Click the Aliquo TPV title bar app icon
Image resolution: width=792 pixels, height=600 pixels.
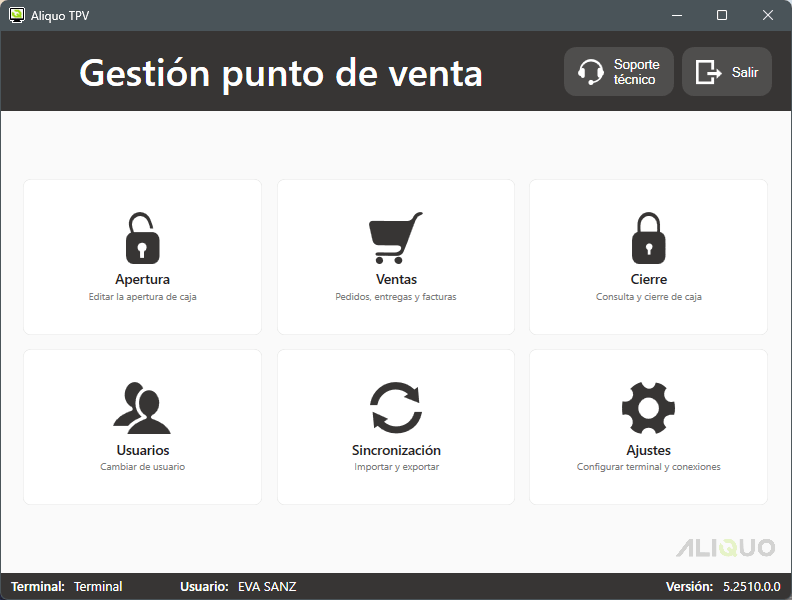(x=17, y=15)
